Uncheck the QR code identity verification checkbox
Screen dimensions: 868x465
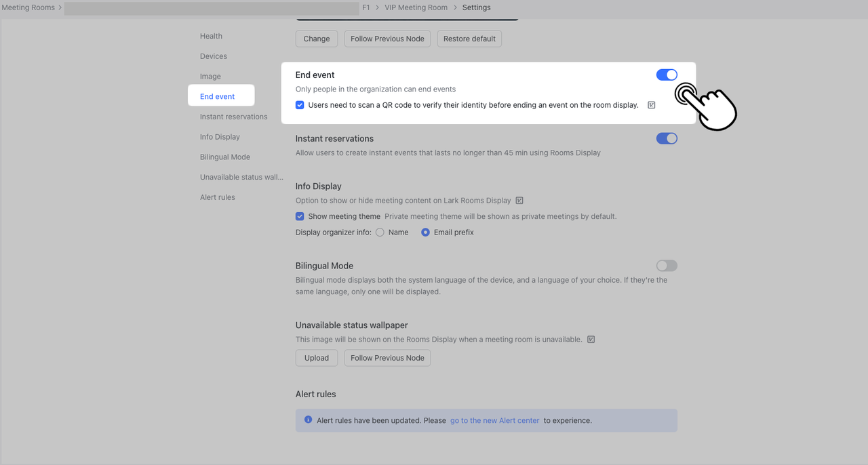click(x=300, y=105)
